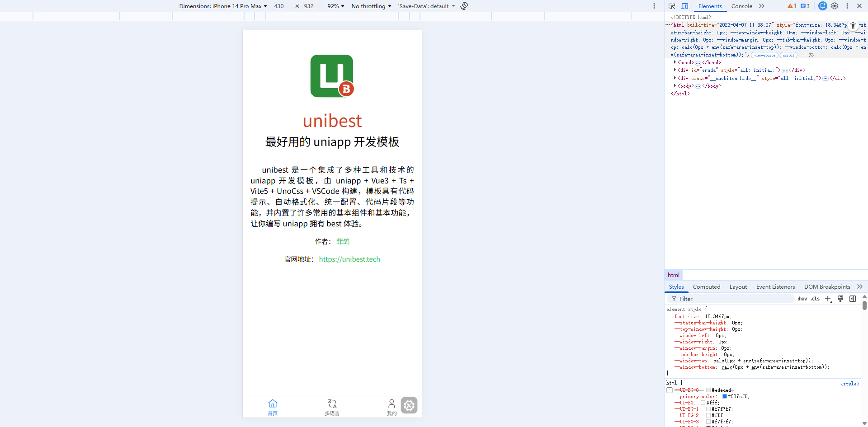
Task: Click the rotate screen orientation icon
Action: pos(464,6)
